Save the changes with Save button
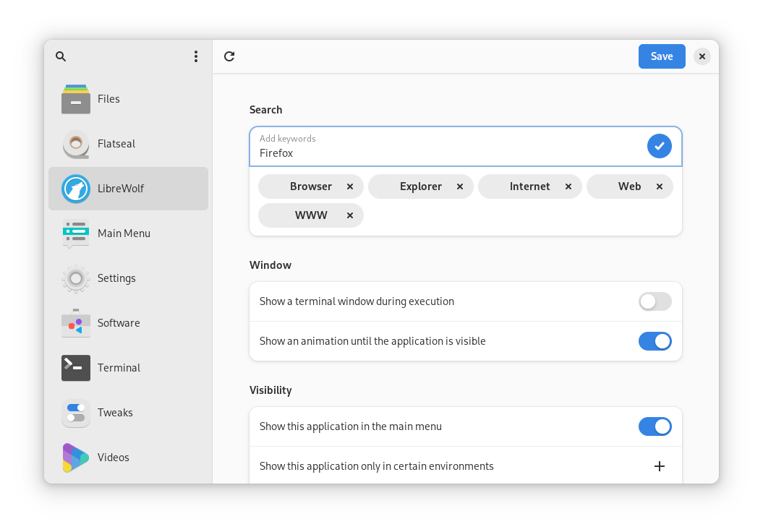This screenshot has height=532, width=763. click(x=662, y=56)
